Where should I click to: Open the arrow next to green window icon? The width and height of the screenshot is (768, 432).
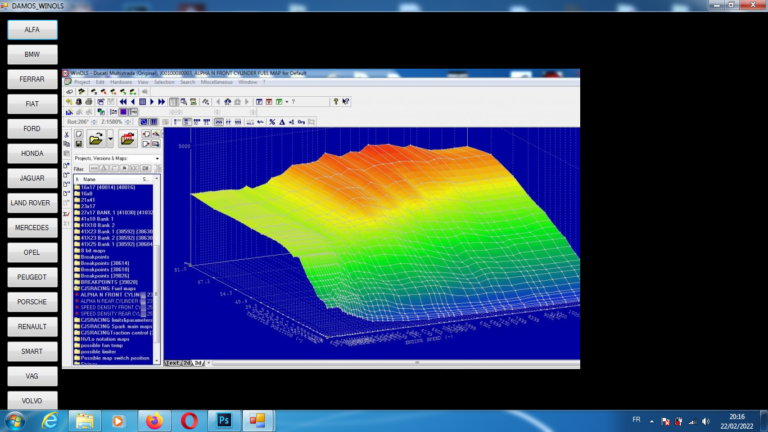click(x=287, y=101)
